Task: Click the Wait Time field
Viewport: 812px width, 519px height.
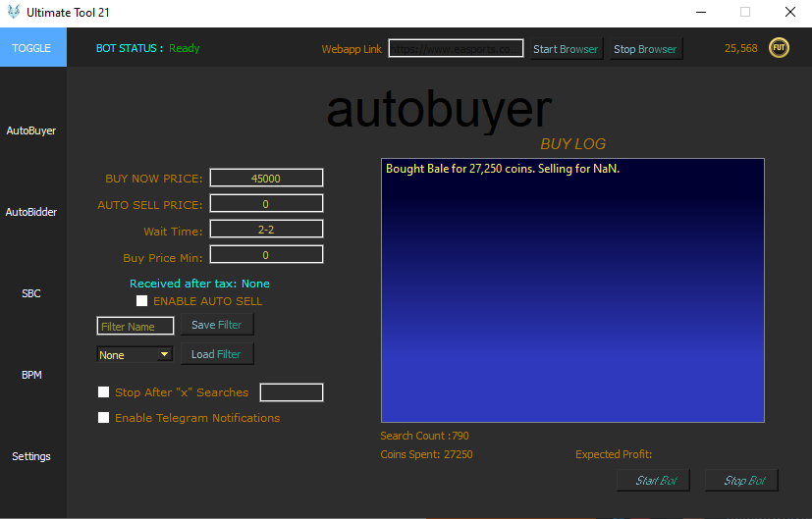Action: [266, 229]
